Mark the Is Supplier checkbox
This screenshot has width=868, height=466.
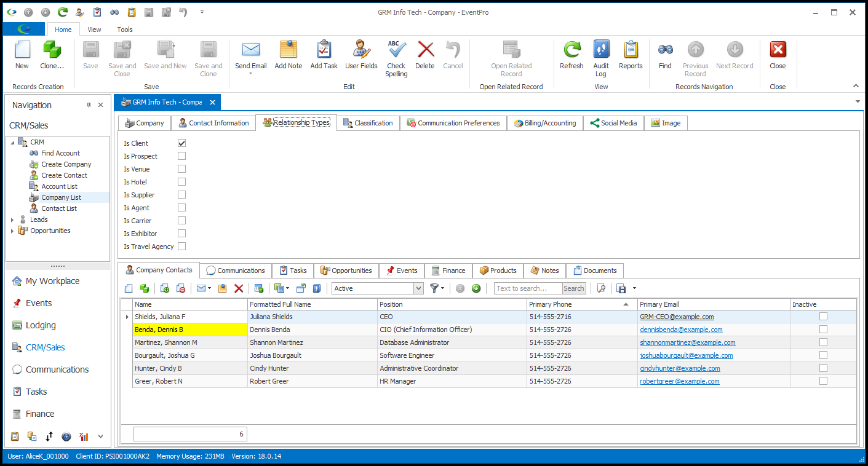(181, 195)
